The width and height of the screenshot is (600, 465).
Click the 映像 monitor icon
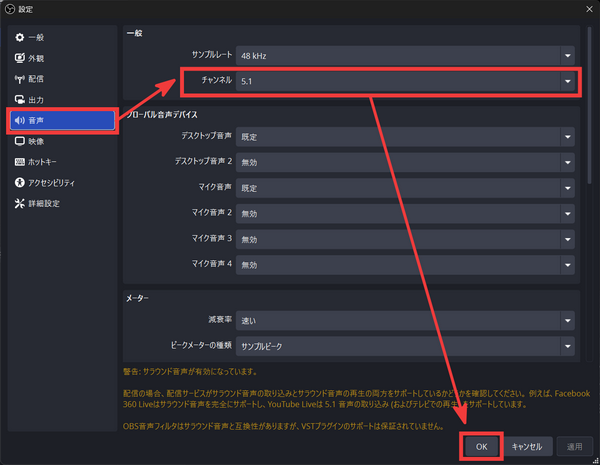coord(20,141)
